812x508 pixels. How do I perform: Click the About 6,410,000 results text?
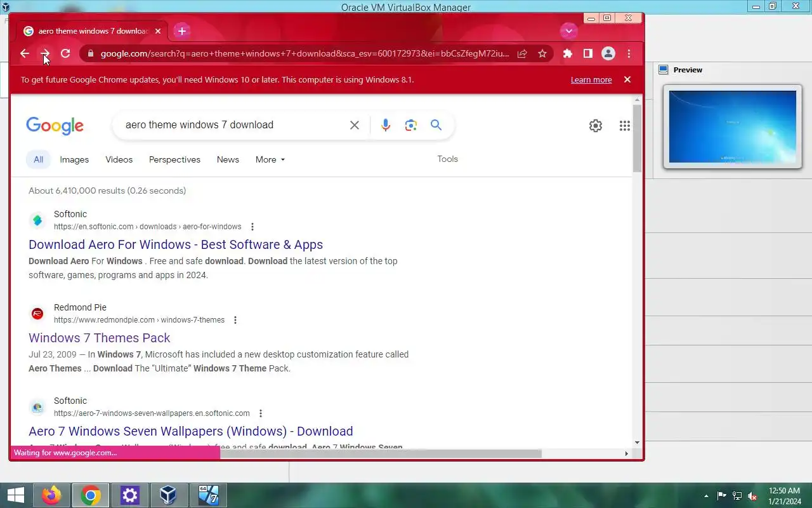point(107,190)
